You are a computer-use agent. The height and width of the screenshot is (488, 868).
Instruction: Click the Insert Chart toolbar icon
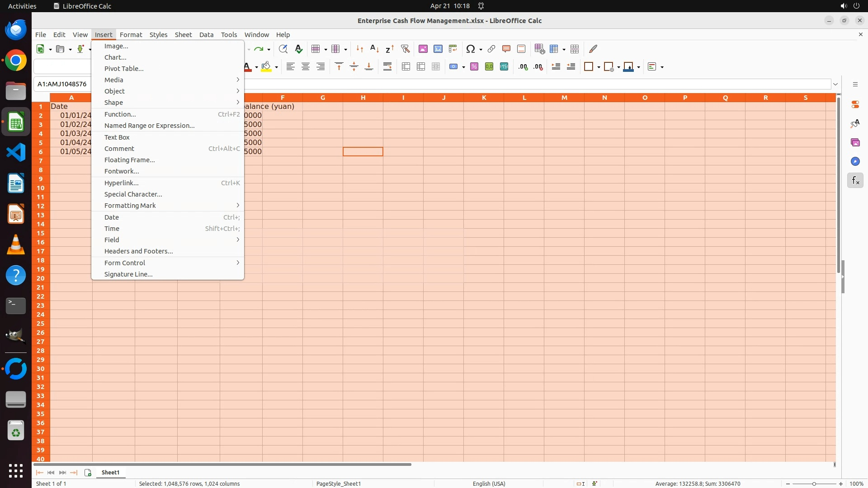click(x=438, y=49)
